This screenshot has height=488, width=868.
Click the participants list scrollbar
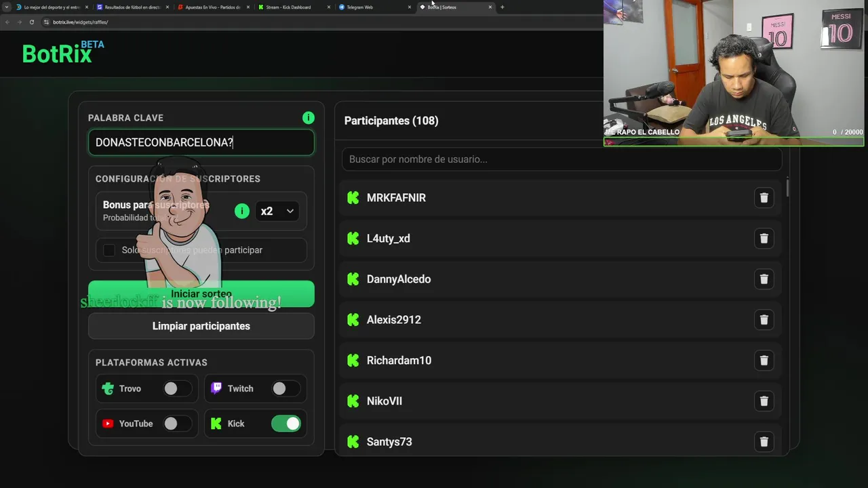click(x=787, y=188)
